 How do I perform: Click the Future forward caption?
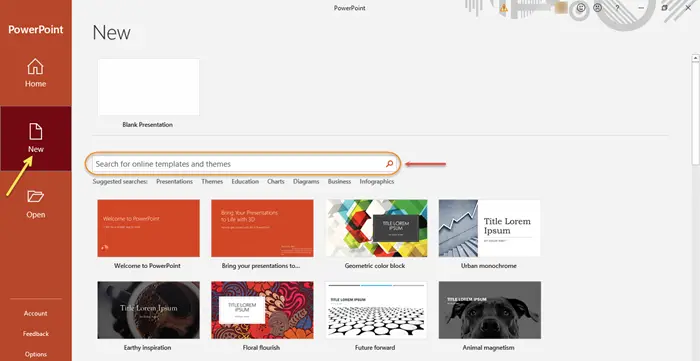[375, 348]
